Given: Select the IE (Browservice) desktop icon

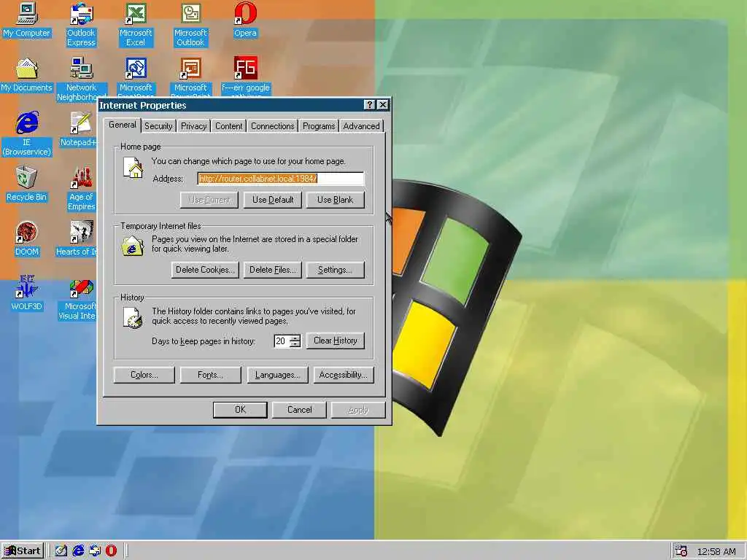Looking at the screenshot, I should [x=27, y=134].
